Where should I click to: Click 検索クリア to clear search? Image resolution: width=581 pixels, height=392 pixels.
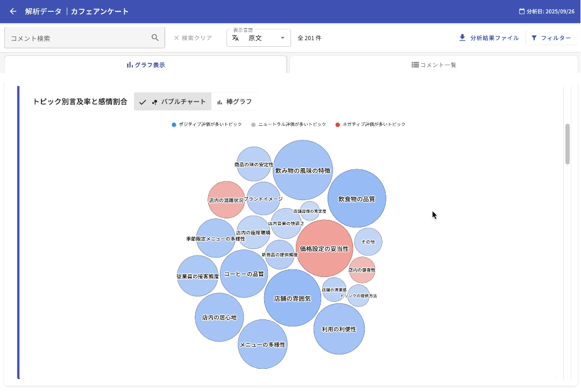pos(193,38)
